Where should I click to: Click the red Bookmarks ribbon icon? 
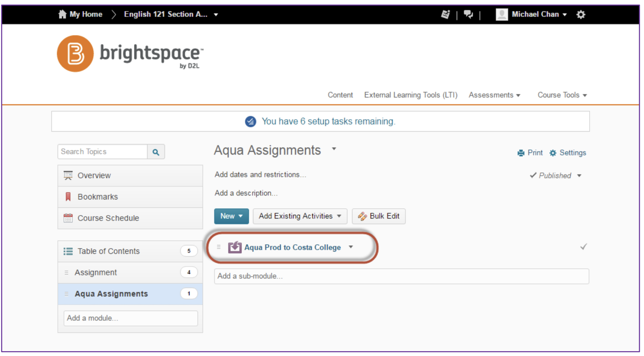pos(68,197)
